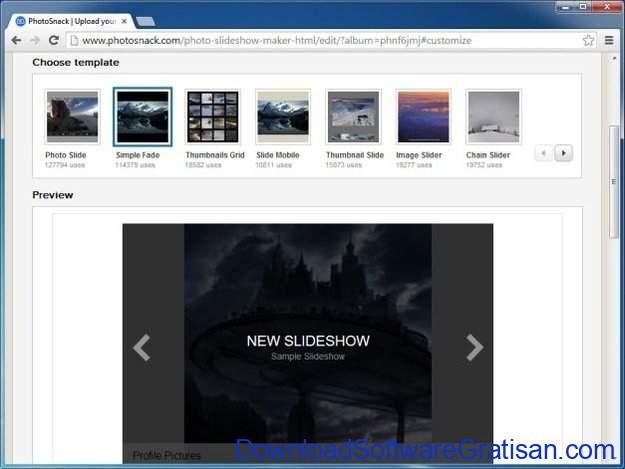
Task: Select the Simple Fade template thumbnail
Action: pyautogui.click(x=143, y=117)
